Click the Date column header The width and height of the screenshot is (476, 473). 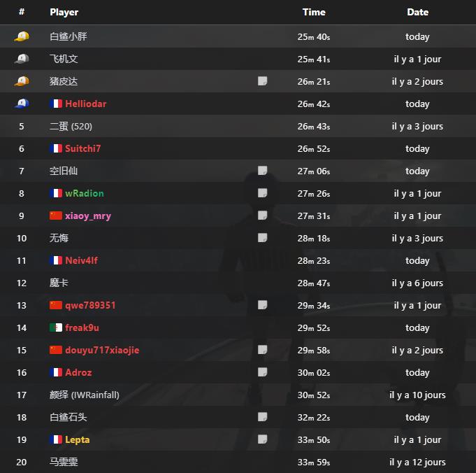pos(417,12)
